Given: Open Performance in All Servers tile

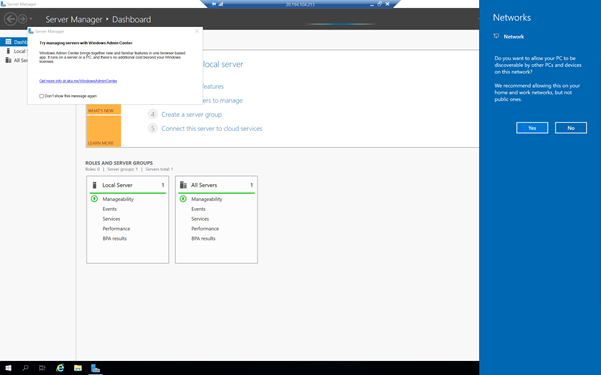Looking at the screenshot, I should click(205, 229).
